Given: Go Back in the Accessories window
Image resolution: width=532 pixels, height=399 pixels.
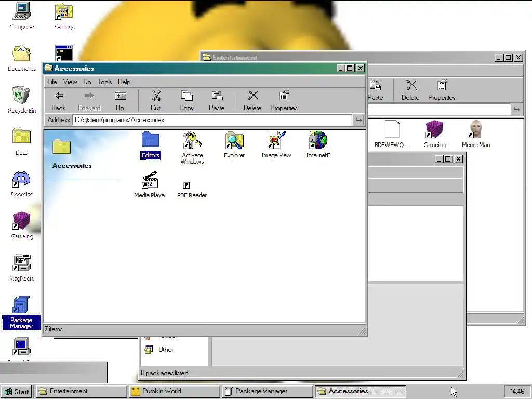Looking at the screenshot, I should [59, 101].
